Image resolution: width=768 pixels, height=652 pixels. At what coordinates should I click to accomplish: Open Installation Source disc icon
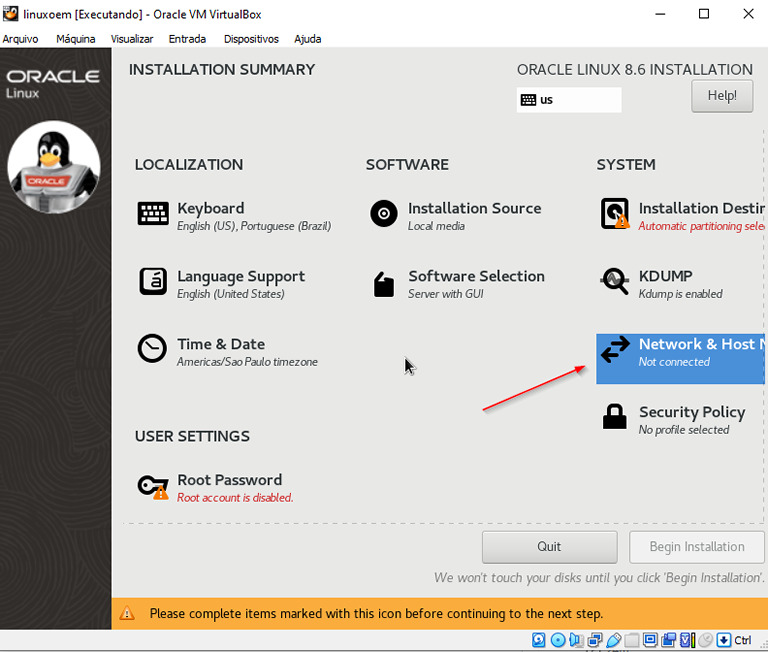(384, 214)
